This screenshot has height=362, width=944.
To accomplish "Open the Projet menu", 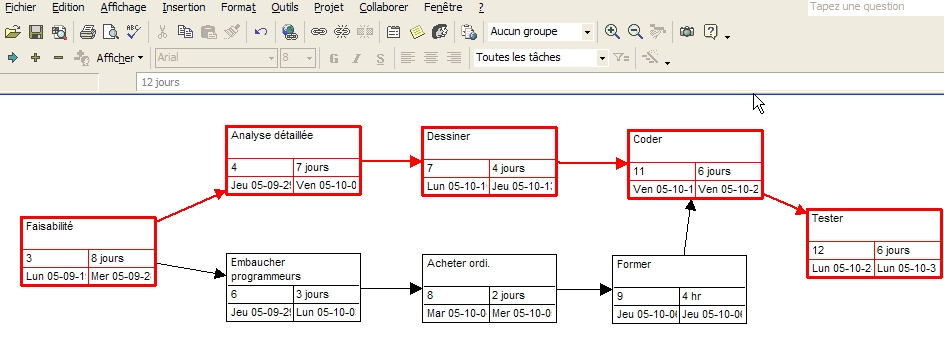I will [x=329, y=8].
